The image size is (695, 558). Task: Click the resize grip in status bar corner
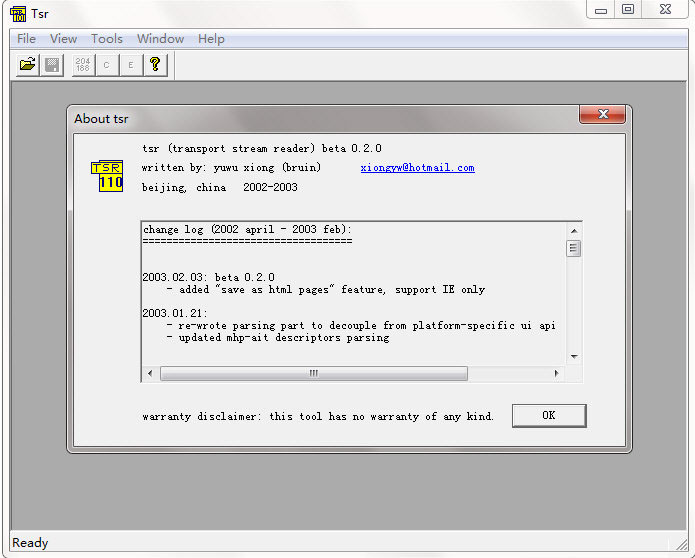681,544
